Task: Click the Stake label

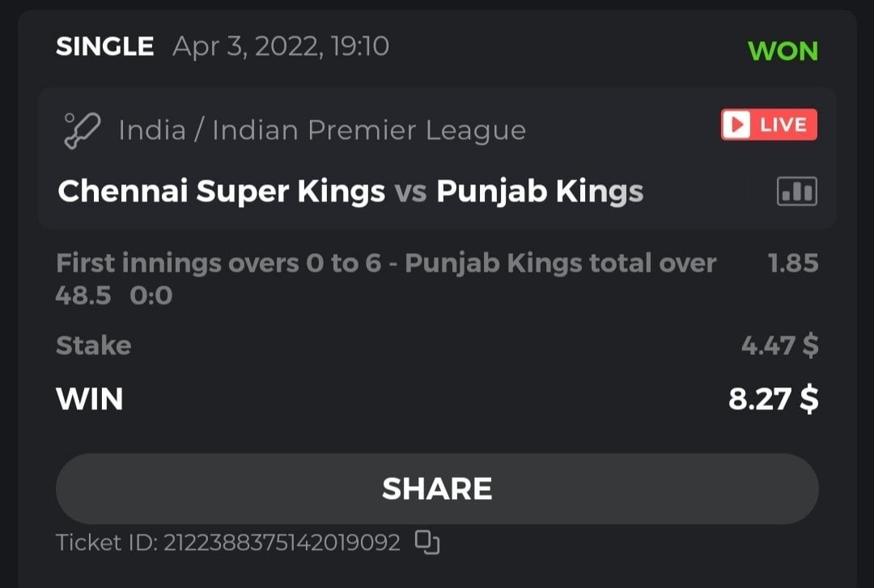Action: [x=93, y=346]
